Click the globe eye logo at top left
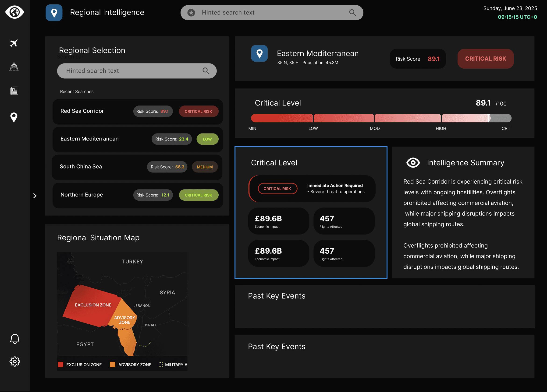Screen dimensions: 547x392 [x=14, y=13]
